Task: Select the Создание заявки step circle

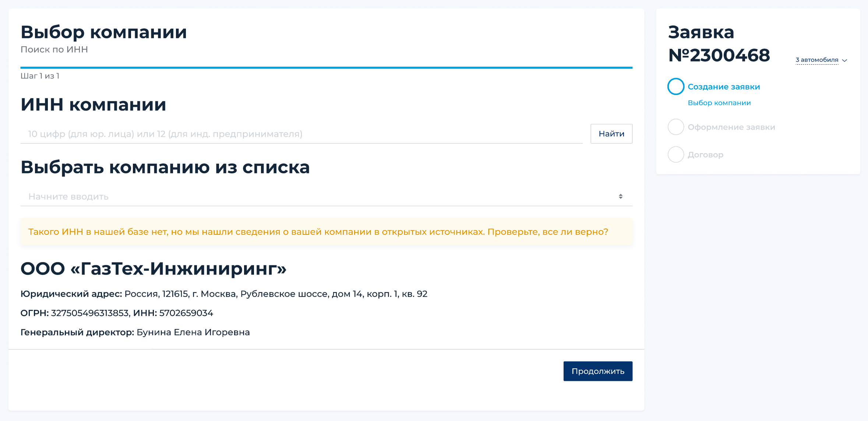Action: (x=675, y=86)
